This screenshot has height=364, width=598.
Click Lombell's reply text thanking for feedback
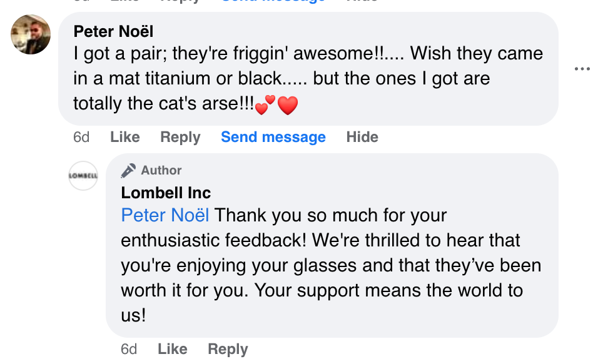click(x=330, y=265)
